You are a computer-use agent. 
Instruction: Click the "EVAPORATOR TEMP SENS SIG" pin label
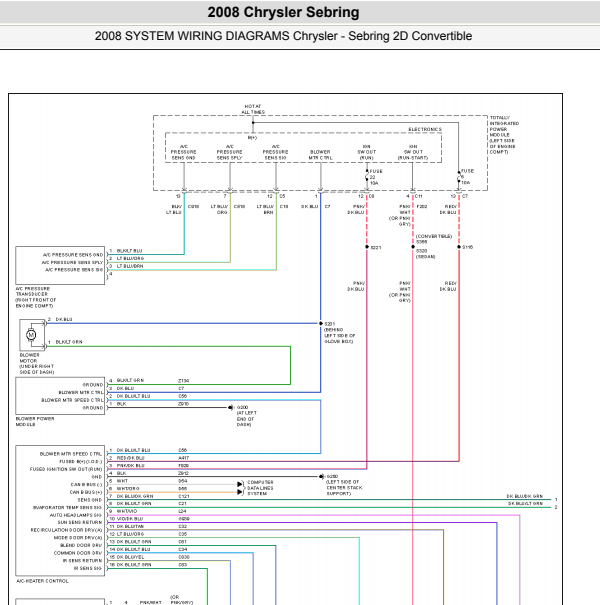68,507
